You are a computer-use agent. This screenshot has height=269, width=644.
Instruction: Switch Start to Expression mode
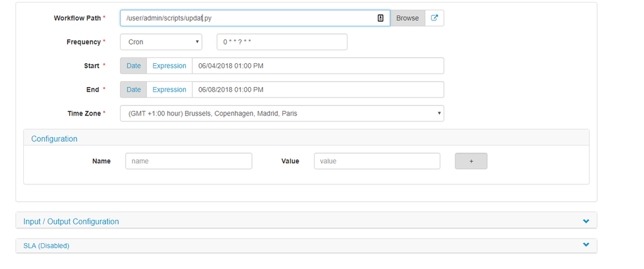click(169, 66)
